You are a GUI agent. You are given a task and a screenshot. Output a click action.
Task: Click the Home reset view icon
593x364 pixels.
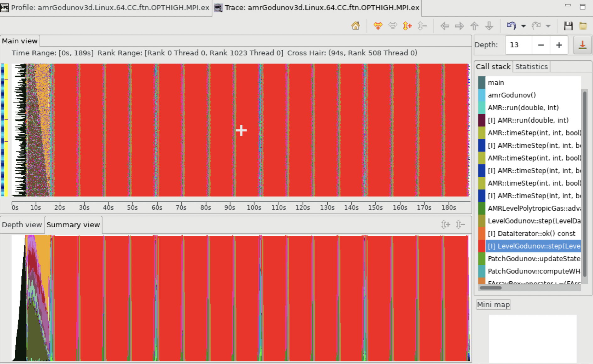(x=356, y=26)
